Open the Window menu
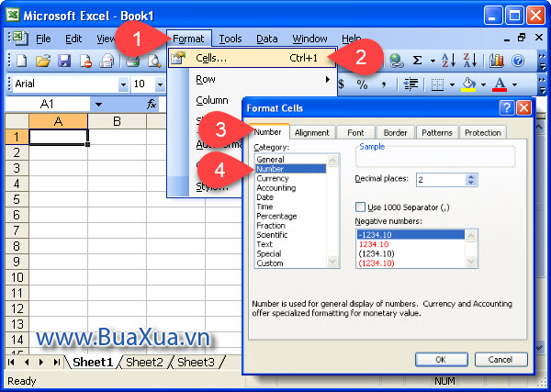Viewport: 551px width, 392px height. click(310, 39)
